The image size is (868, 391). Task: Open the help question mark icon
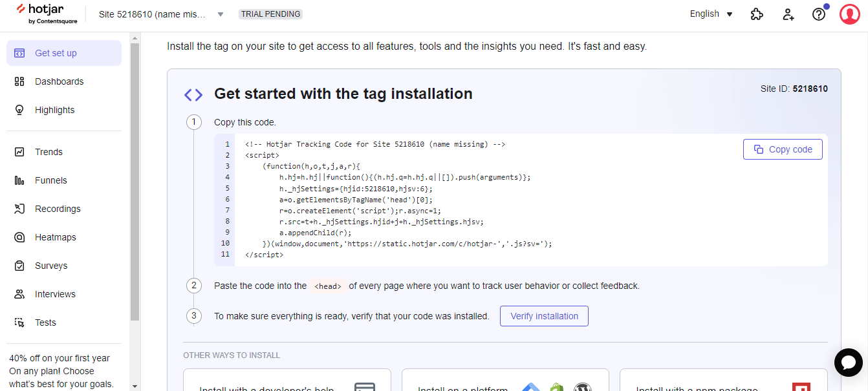[x=819, y=14]
